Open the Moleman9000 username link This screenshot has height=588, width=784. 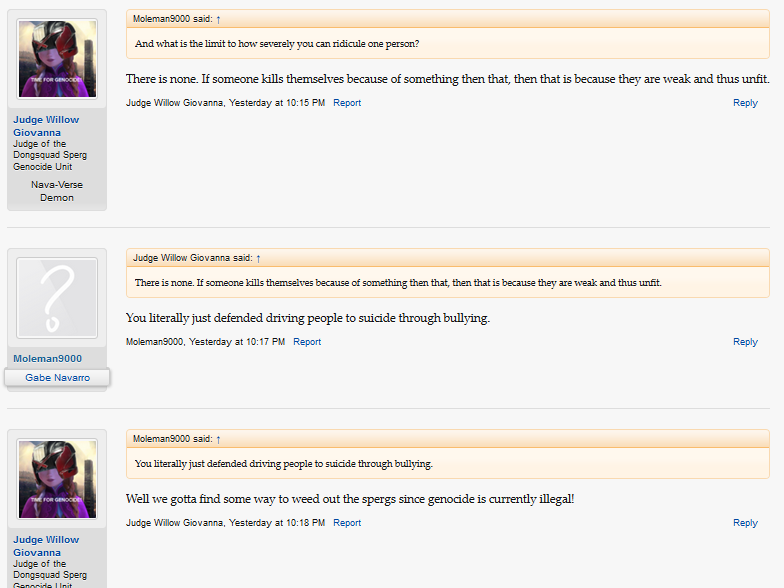click(x=48, y=358)
